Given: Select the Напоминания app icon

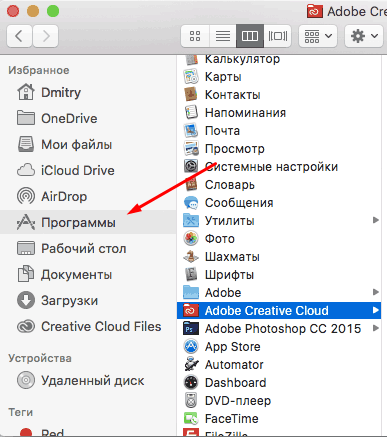Looking at the screenshot, I should coord(191,113).
